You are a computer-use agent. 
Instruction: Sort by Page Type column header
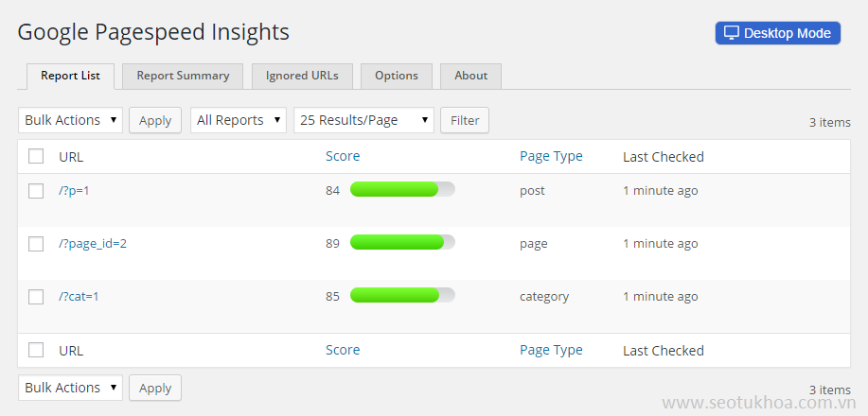tap(551, 157)
